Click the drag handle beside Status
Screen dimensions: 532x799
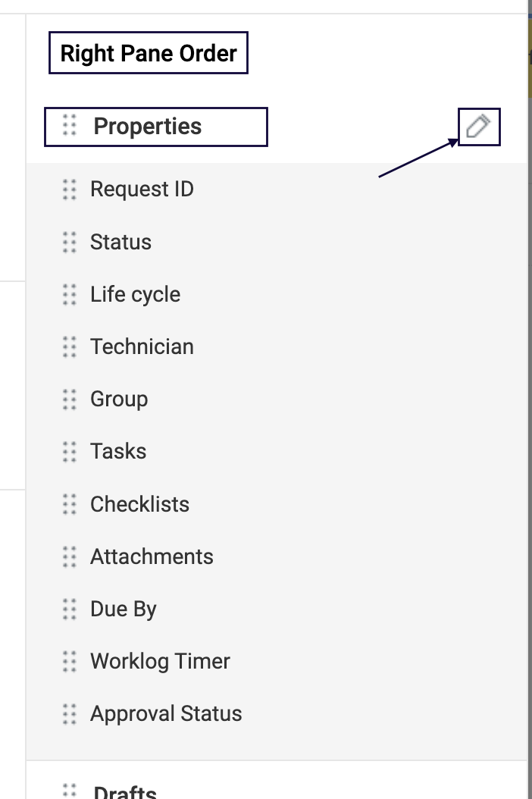tap(70, 242)
